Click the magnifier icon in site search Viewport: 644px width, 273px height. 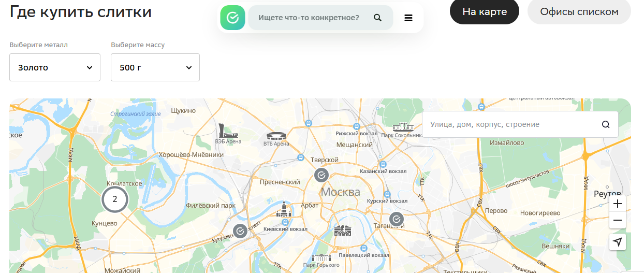point(377,18)
